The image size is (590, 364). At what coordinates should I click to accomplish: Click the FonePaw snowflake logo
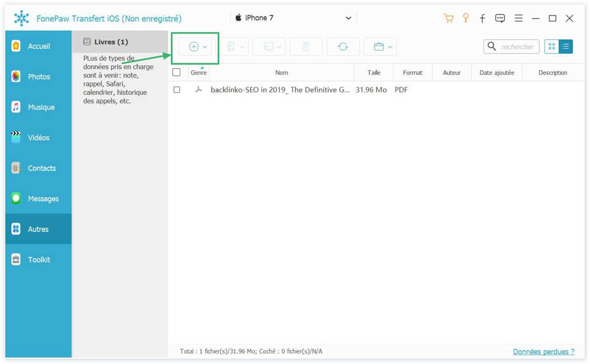point(21,18)
